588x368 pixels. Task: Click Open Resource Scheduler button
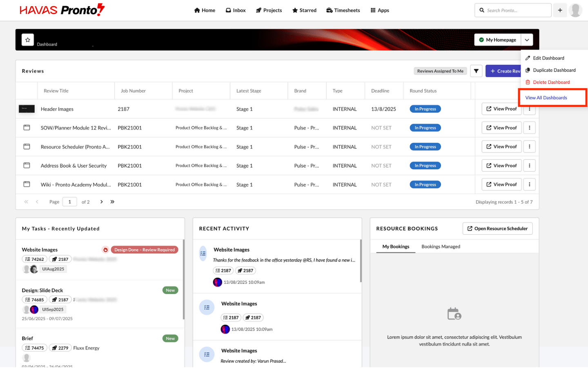pyautogui.click(x=497, y=229)
